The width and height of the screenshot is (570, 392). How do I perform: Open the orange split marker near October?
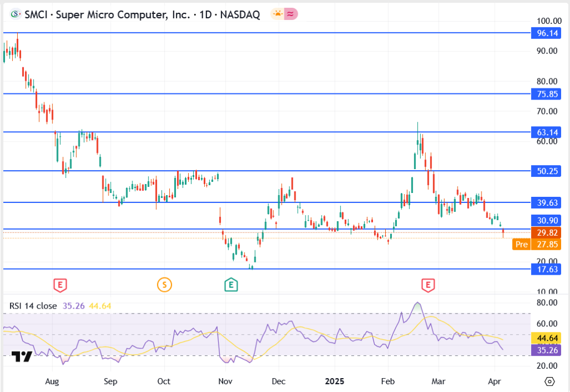(164, 285)
